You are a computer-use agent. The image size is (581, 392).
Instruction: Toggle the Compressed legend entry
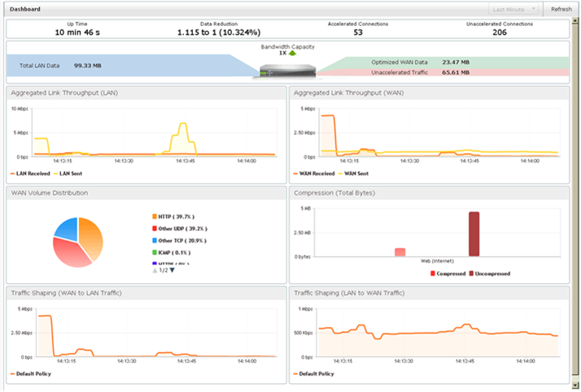(x=448, y=273)
